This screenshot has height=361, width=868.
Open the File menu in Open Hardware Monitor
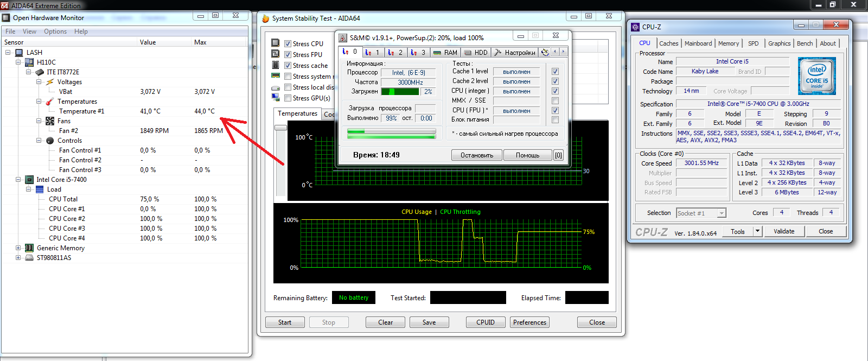pyautogui.click(x=10, y=31)
